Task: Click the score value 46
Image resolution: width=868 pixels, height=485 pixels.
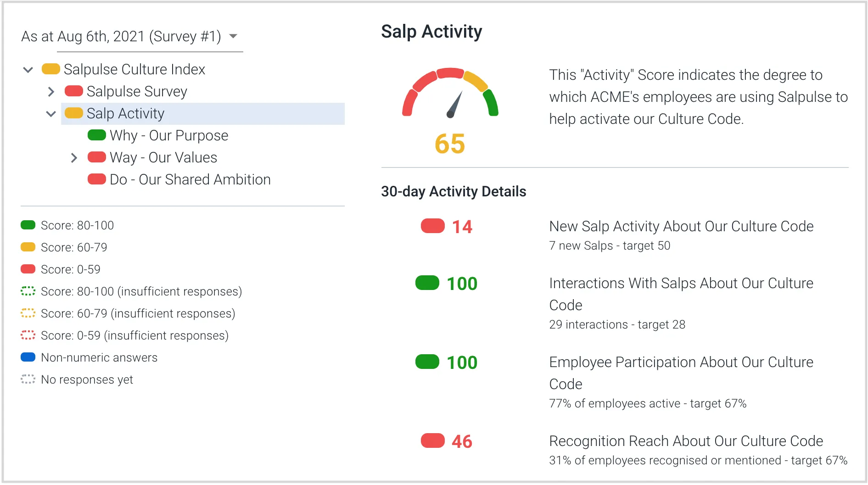Action: 462,441
